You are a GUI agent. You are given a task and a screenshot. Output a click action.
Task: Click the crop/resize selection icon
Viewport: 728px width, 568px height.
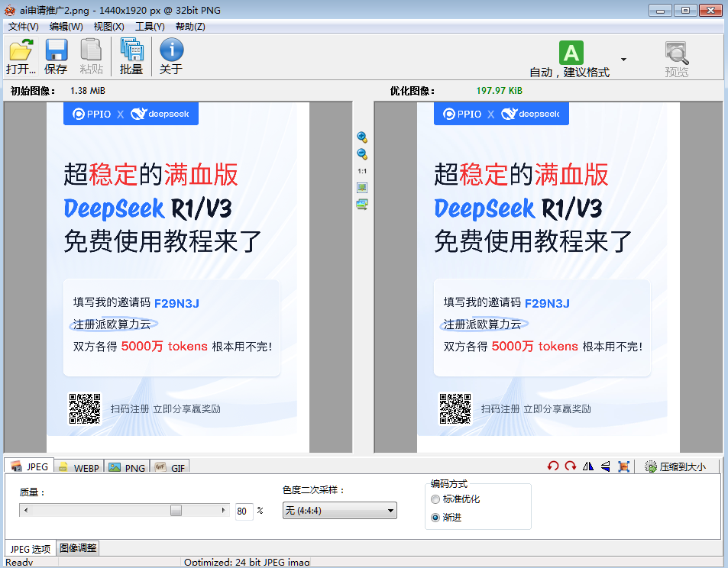(624, 466)
